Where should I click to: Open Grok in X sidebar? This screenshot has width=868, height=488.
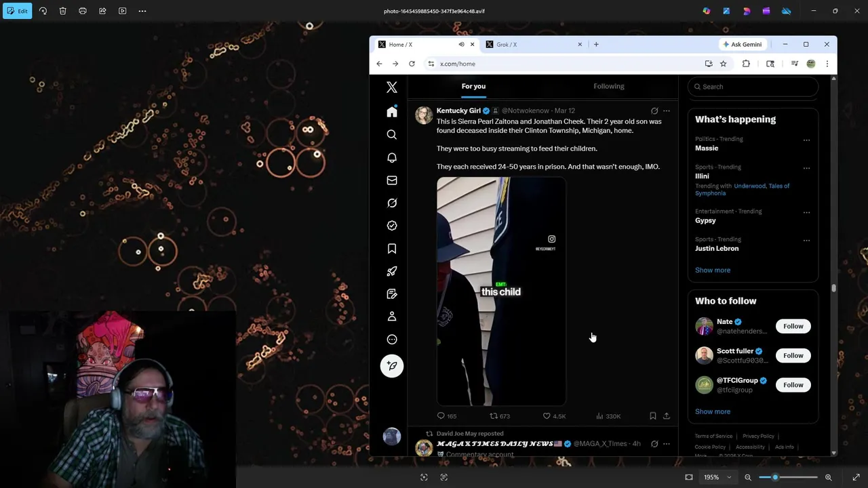point(392,203)
